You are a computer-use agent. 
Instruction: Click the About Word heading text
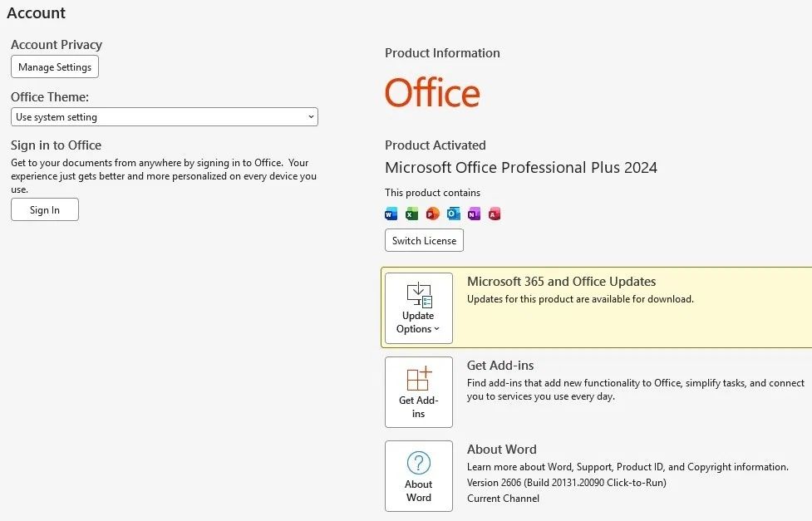pyautogui.click(x=502, y=449)
